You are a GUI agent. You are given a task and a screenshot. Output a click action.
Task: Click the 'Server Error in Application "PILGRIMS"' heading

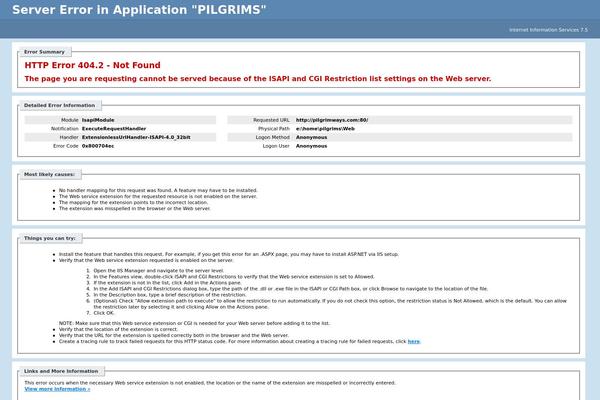pos(139,10)
